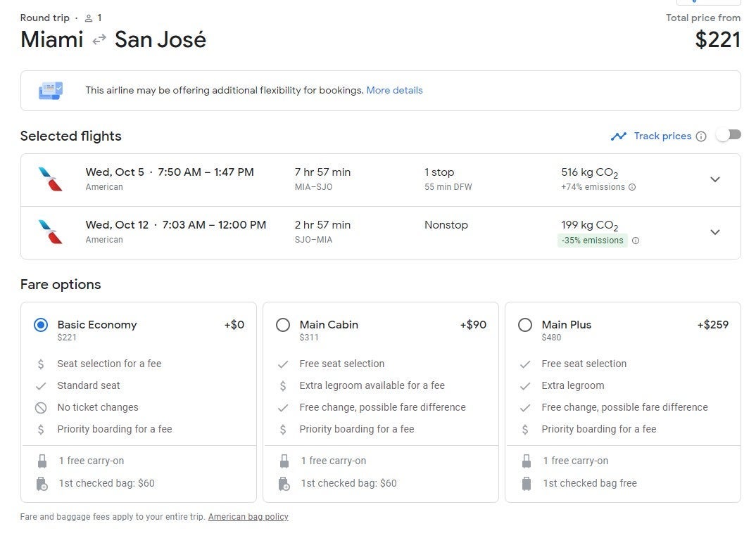The width and height of the screenshot is (756, 538).
Task: Click the swap arrows between Miami and San José
Action: (99, 40)
